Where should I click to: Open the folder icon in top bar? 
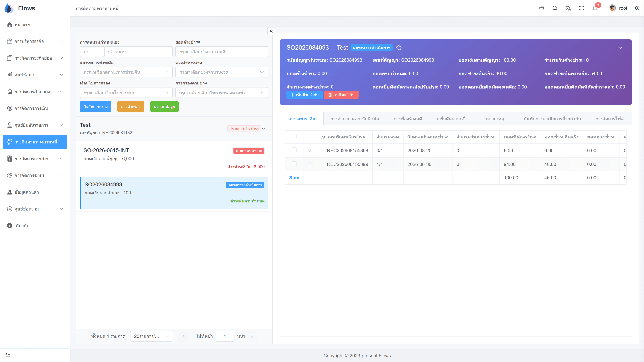pos(541,8)
